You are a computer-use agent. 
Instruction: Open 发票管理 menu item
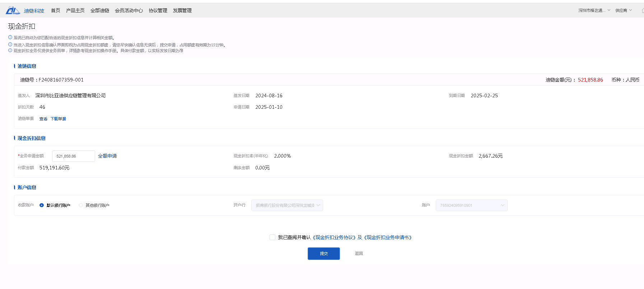coord(182,10)
